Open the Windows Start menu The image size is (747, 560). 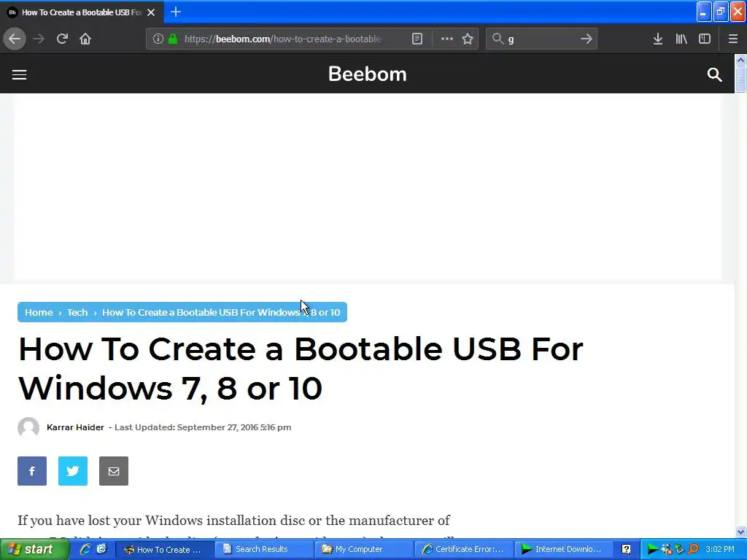click(x=34, y=550)
